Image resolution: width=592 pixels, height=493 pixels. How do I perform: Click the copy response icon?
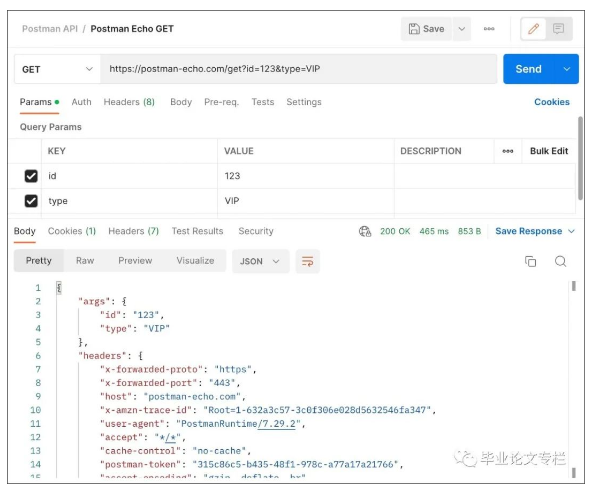click(x=530, y=261)
